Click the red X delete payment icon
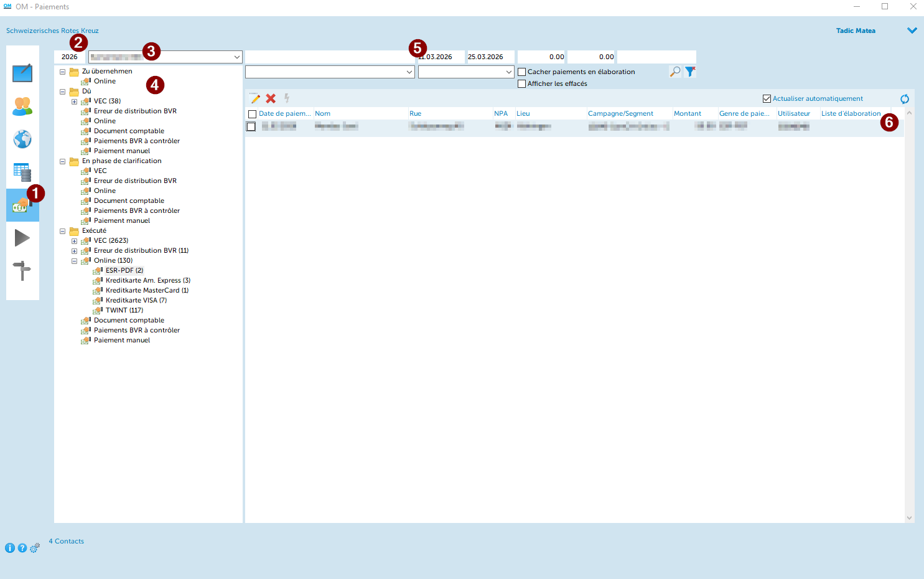This screenshot has height=579, width=924. pyautogui.click(x=271, y=98)
